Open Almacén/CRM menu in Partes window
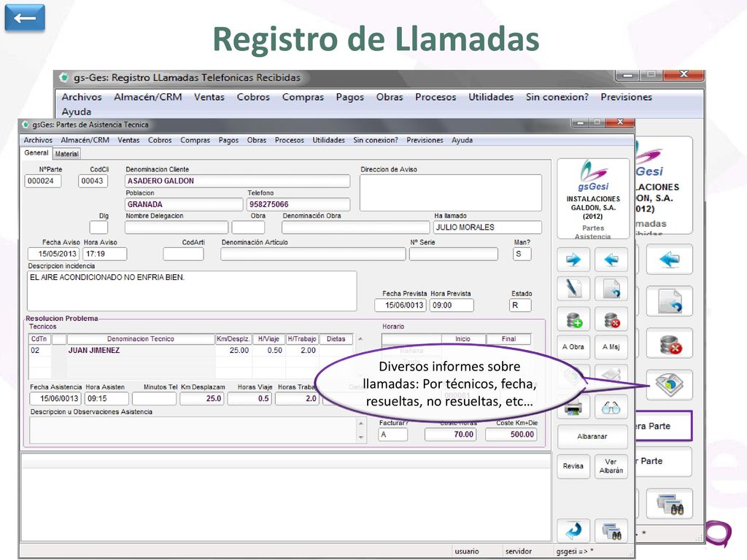 (x=85, y=140)
